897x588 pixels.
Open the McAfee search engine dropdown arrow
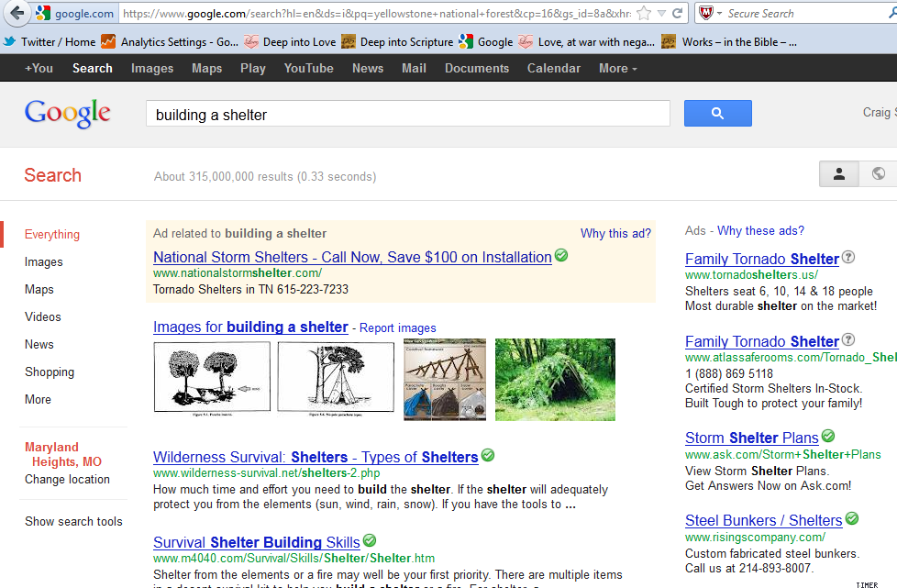pyautogui.click(x=720, y=13)
